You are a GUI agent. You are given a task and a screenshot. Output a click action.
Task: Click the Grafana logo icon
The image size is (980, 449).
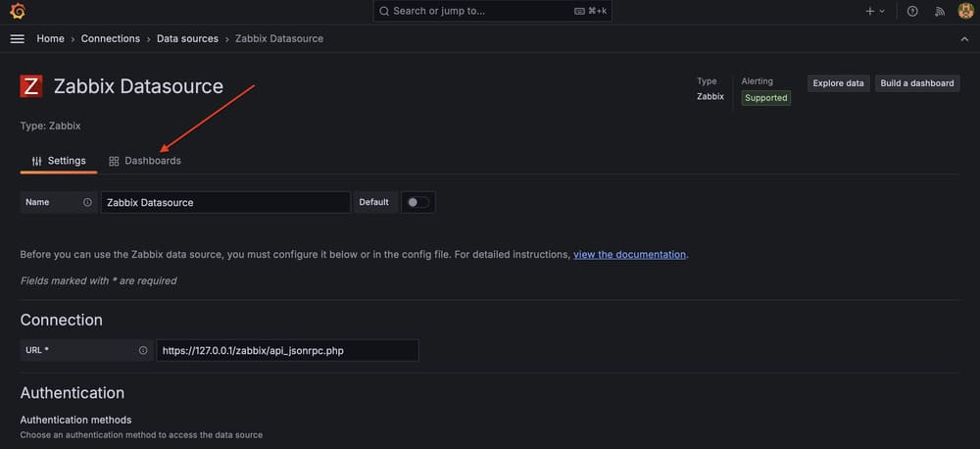[18, 11]
